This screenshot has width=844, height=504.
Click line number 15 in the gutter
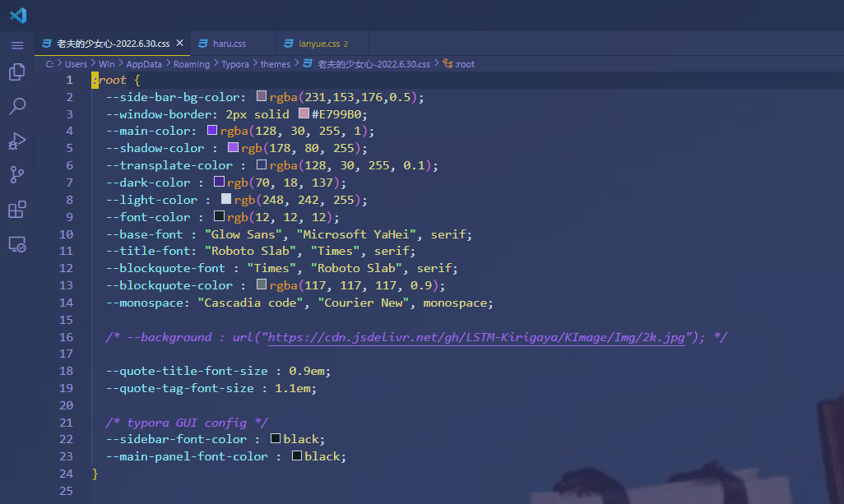pos(66,320)
